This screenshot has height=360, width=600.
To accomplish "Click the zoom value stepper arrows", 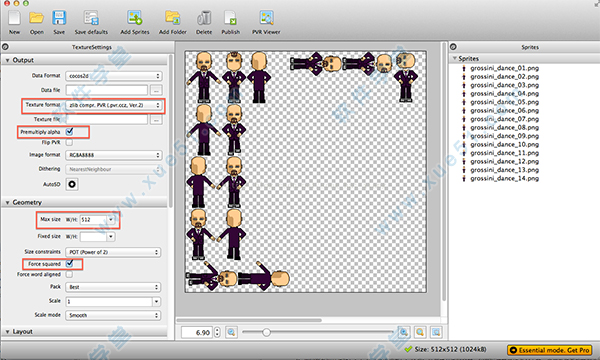I will click(217, 332).
